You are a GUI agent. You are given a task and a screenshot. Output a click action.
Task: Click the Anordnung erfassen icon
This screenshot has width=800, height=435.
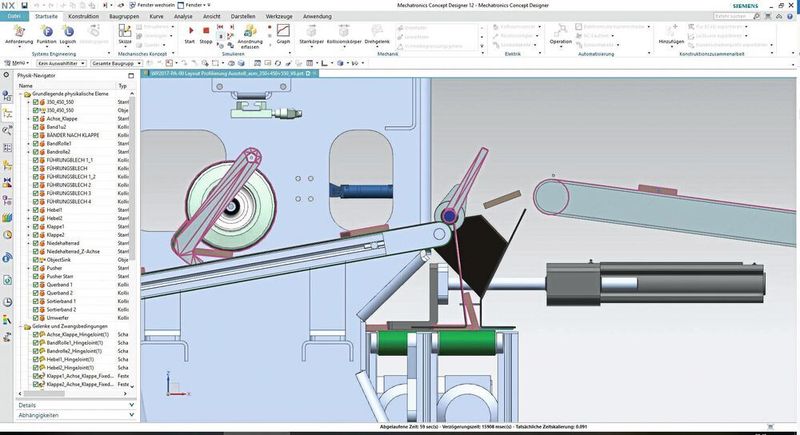[250, 31]
